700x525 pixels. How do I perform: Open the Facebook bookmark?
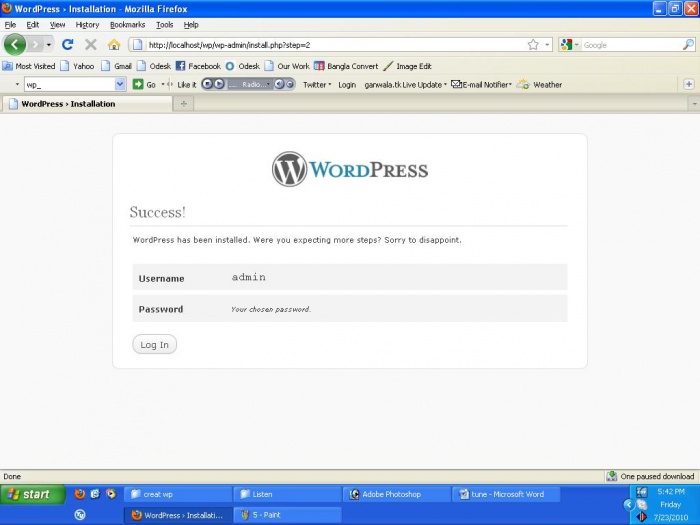pos(198,66)
